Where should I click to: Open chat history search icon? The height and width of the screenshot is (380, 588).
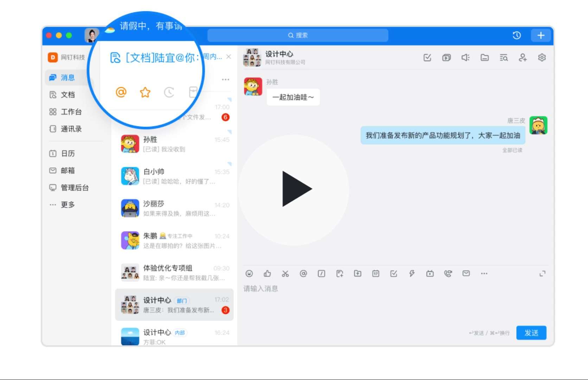pyautogui.click(x=504, y=57)
